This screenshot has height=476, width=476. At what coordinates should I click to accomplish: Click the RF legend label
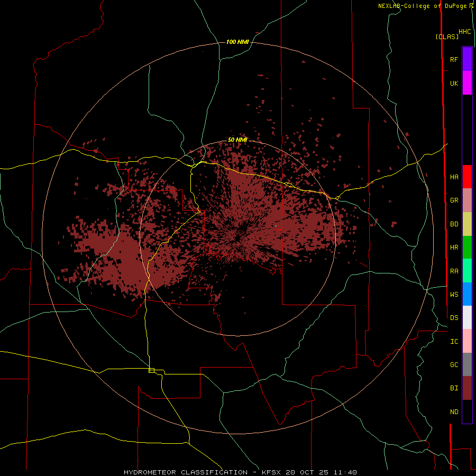click(x=454, y=59)
